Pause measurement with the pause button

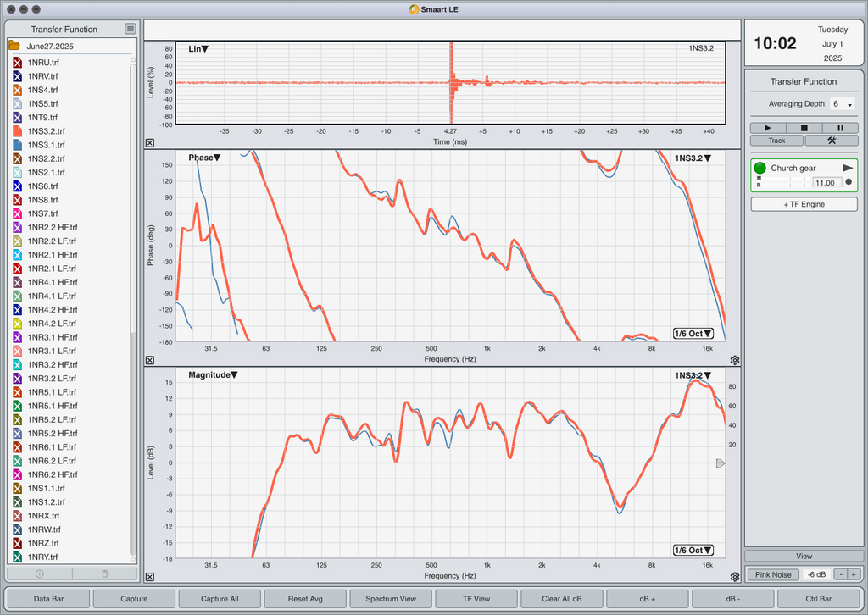coord(840,128)
